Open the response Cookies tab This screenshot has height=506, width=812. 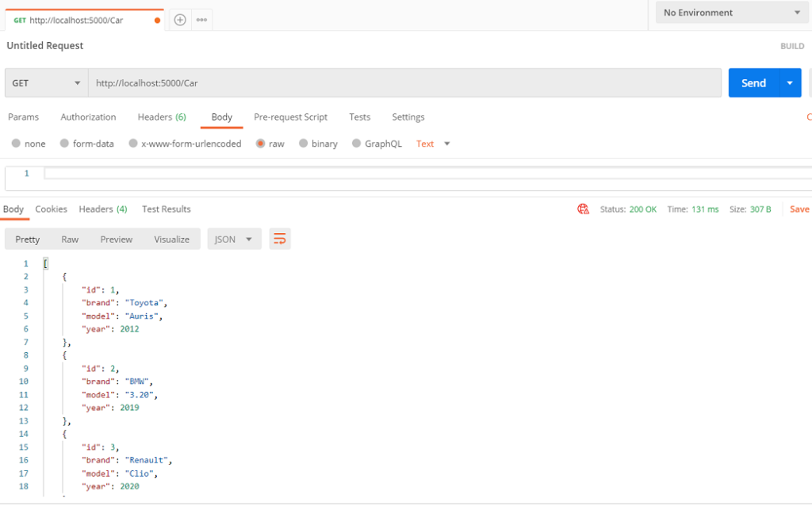52,209
